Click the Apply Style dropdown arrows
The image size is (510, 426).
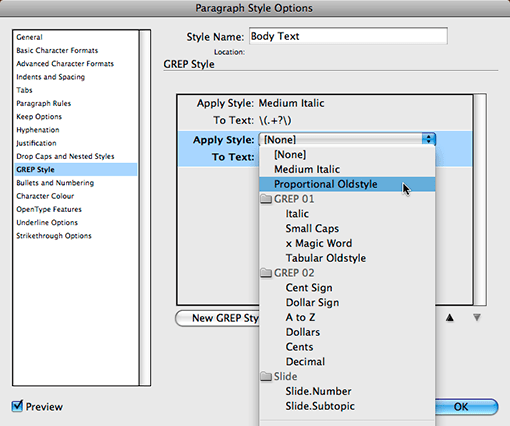pyautogui.click(x=429, y=139)
